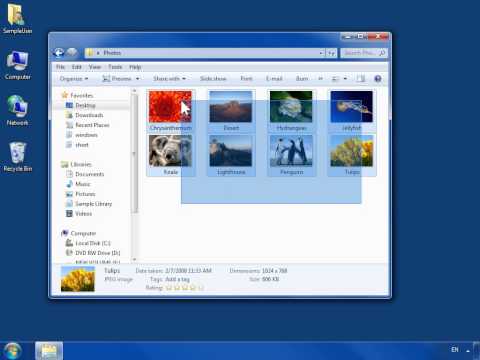
Task: Click the Favorites group header
Action: pos(82,96)
